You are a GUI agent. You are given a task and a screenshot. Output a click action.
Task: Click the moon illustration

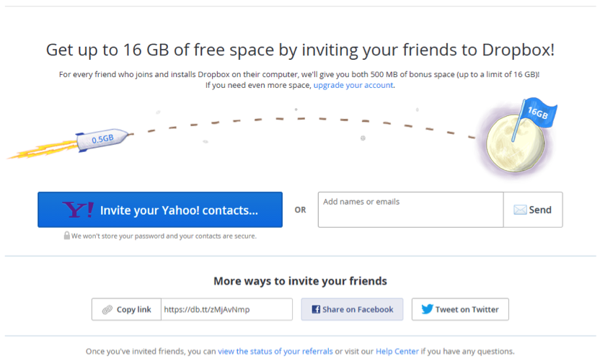coord(515,143)
